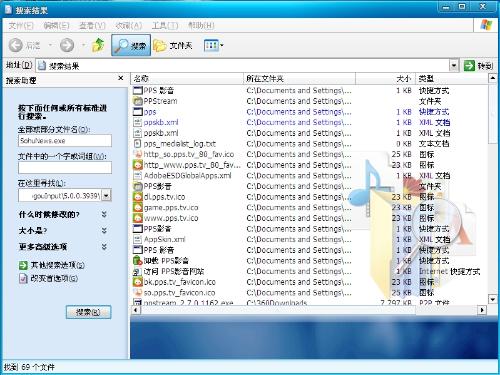The width and height of the screenshot is (500, 375).
Task: Open the Views icon in toolbar
Action: pos(211,45)
